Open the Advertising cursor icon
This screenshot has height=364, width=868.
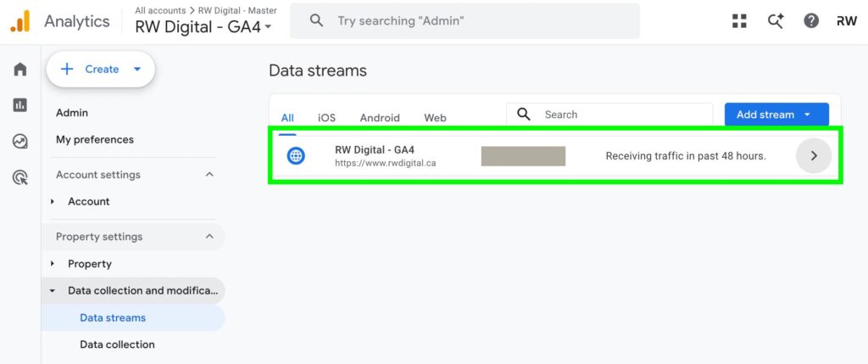click(x=20, y=178)
